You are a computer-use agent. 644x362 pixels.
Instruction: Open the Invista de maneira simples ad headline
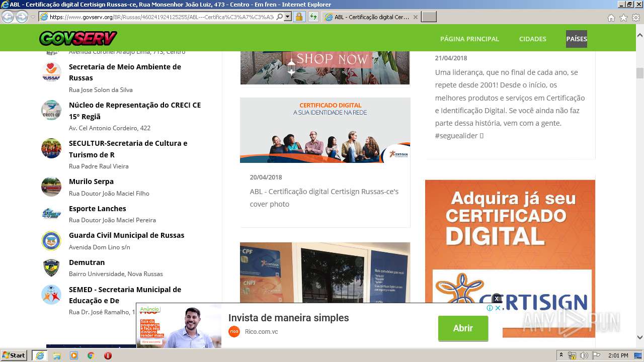(288, 318)
